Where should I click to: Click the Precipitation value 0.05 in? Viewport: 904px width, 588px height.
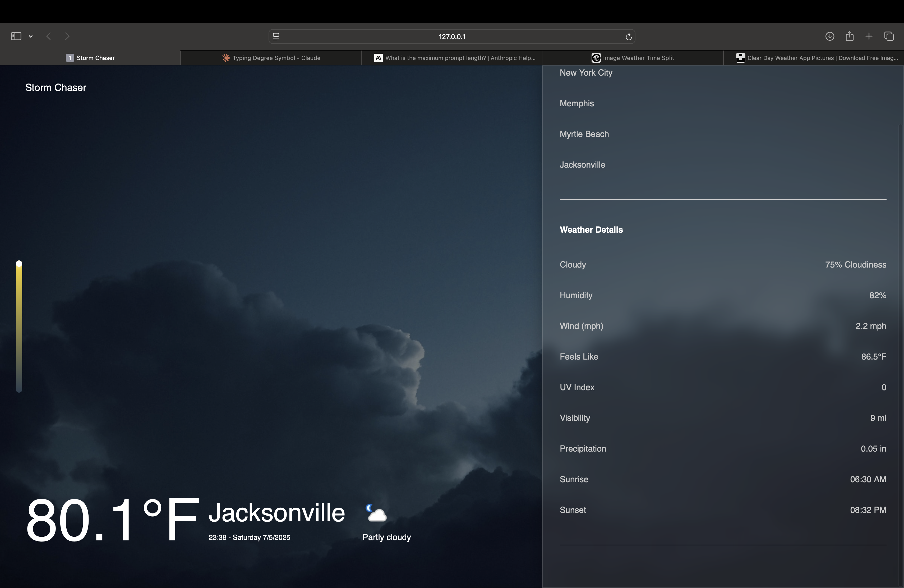pyautogui.click(x=873, y=449)
